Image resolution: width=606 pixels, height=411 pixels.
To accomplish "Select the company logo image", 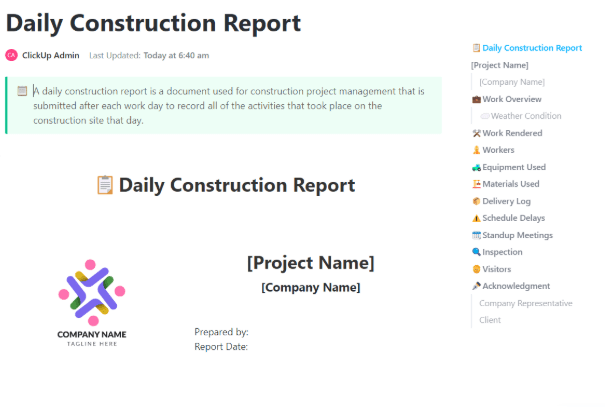I will coord(92,303).
